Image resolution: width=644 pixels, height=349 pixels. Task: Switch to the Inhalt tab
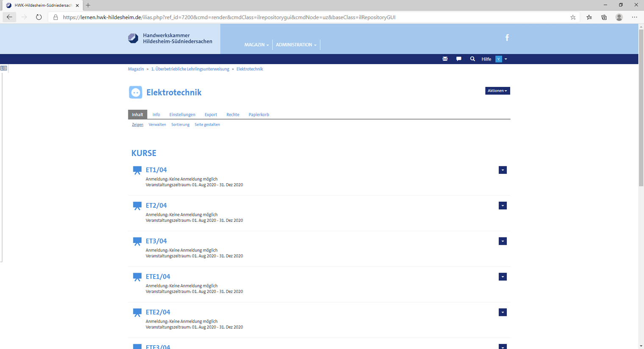tap(137, 114)
